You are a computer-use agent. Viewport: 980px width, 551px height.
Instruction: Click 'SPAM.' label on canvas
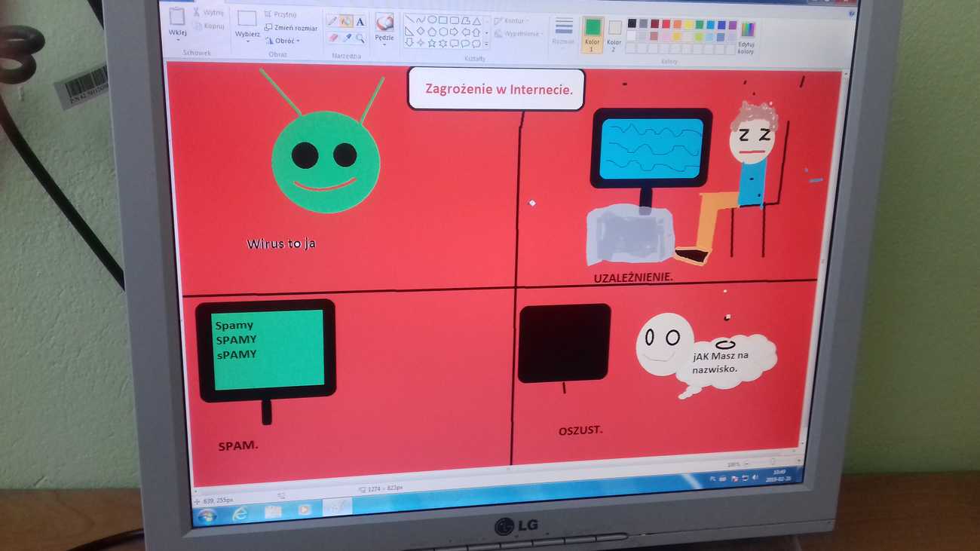[x=238, y=445]
